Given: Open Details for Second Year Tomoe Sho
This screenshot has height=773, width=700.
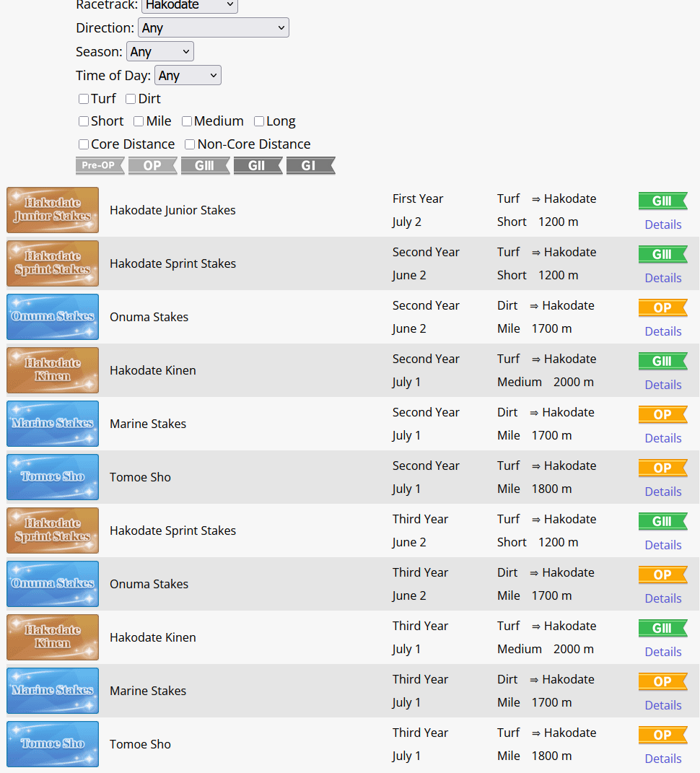Looking at the screenshot, I should (663, 492).
